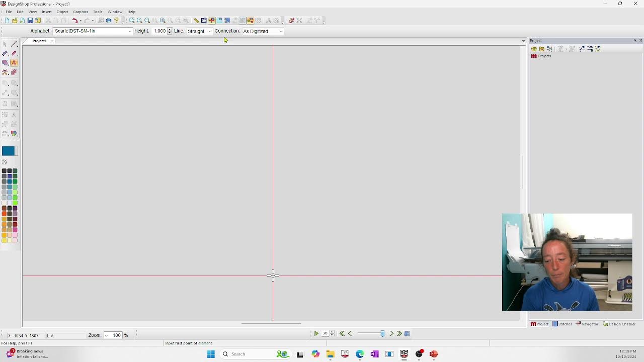Click the Zoom value field showing 100

pos(116,335)
